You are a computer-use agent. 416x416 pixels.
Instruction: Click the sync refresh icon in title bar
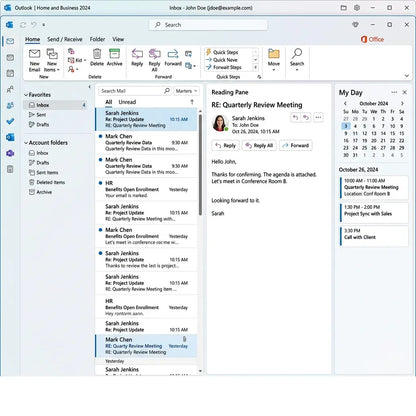[23, 25]
